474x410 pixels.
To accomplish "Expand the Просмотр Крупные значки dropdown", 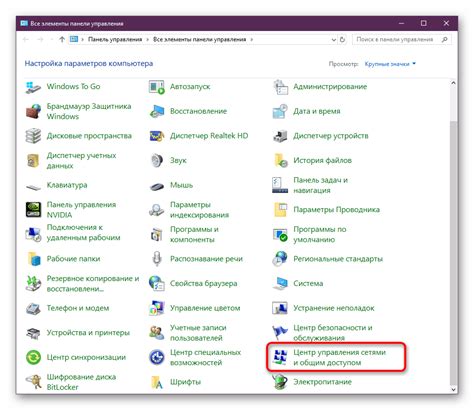I will (x=390, y=64).
